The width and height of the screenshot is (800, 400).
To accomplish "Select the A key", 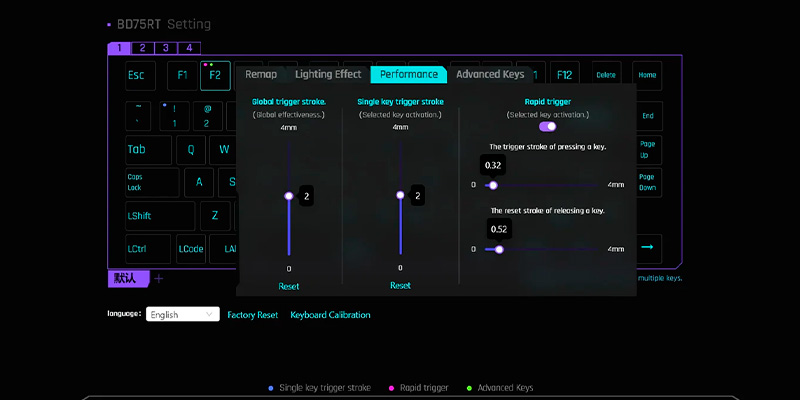I will tap(199, 182).
